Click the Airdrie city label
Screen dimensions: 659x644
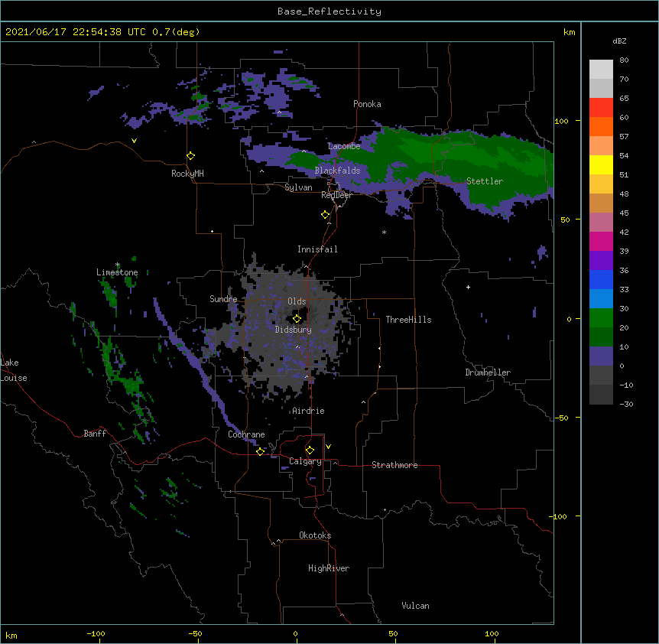308,411
